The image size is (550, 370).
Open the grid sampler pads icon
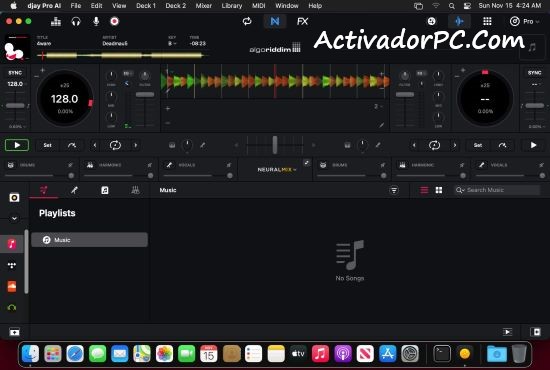point(487,21)
